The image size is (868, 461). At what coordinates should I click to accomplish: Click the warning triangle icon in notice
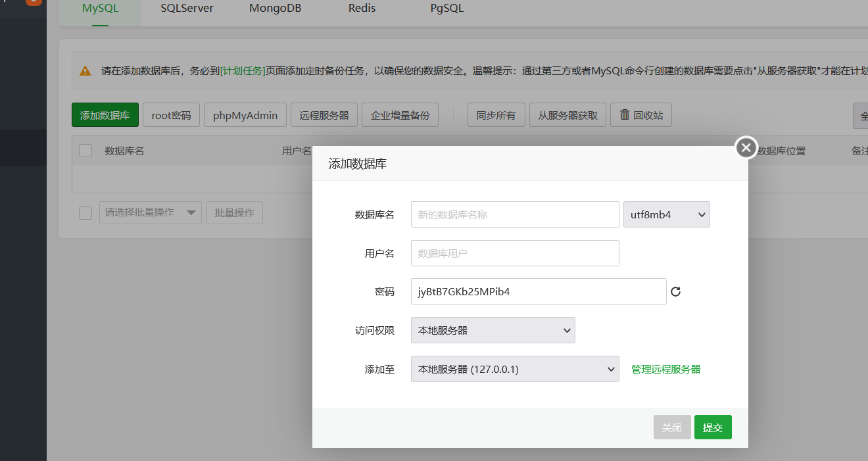tap(85, 70)
